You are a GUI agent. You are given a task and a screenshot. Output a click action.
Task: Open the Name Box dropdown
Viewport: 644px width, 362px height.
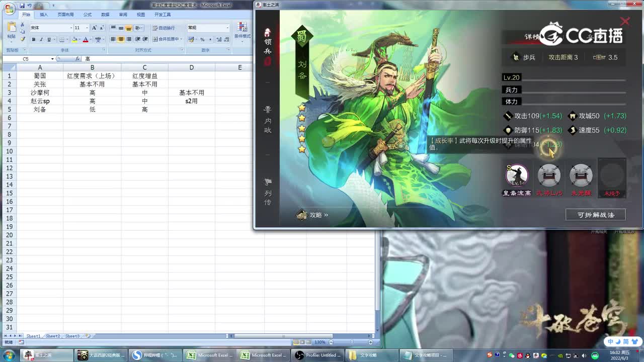coord(52,59)
